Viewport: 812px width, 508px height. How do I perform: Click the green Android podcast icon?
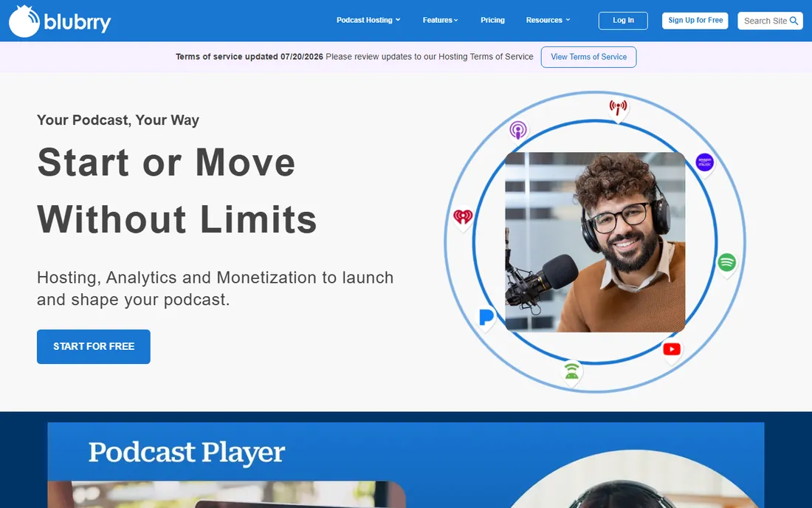coord(571,371)
